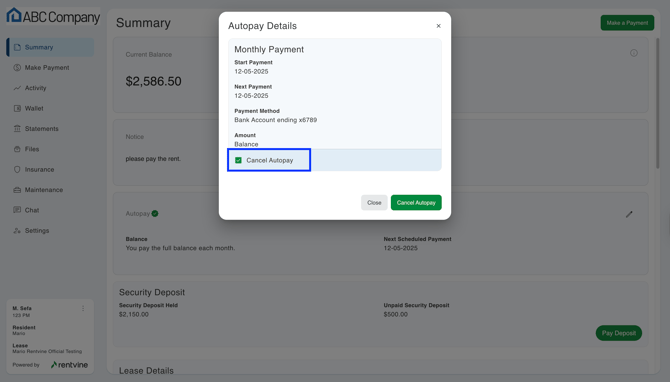
Task: Click the Close button in dialog
Action: pos(374,203)
